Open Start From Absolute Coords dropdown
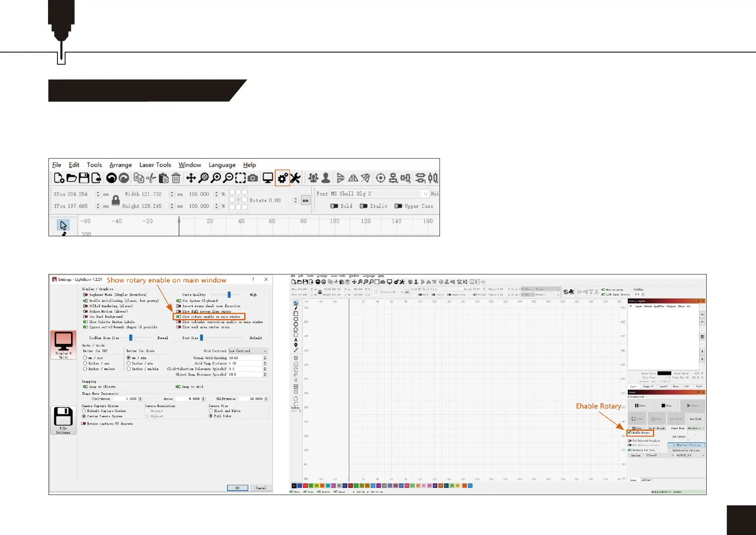 (696, 428)
